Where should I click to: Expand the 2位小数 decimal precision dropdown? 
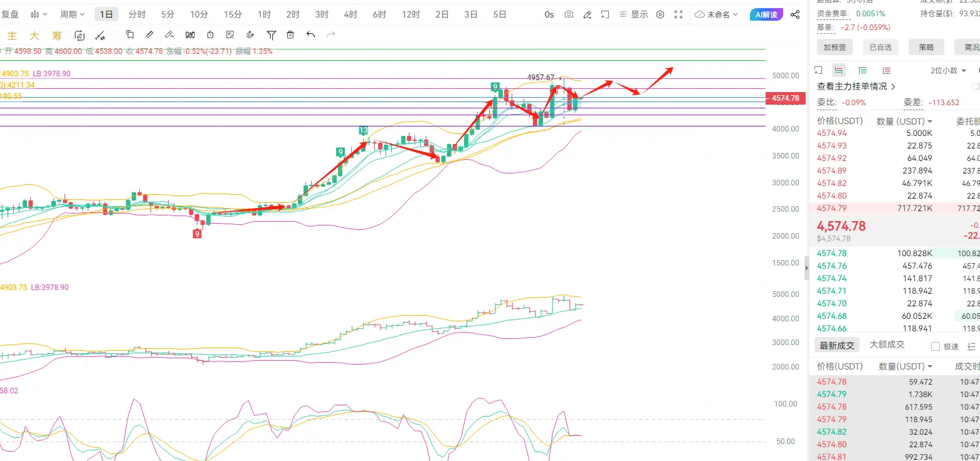click(948, 70)
